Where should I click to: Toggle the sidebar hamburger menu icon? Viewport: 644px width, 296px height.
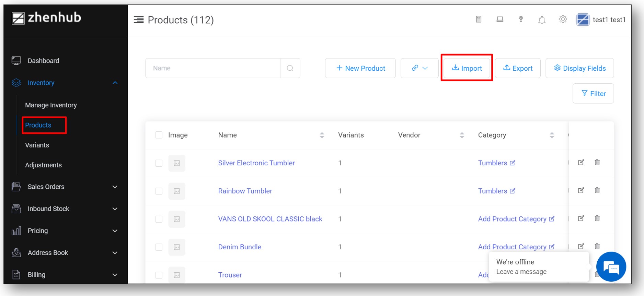click(x=139, y=20)
